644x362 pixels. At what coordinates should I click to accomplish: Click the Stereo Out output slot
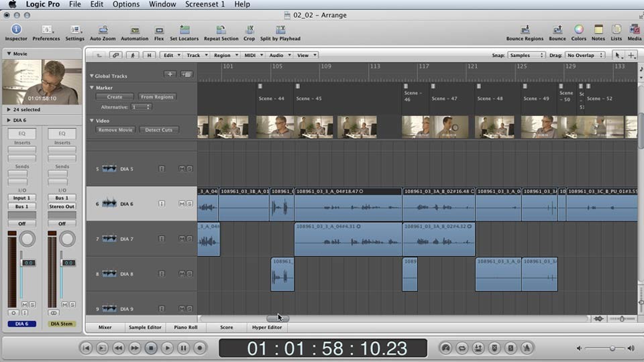(62, 206)
